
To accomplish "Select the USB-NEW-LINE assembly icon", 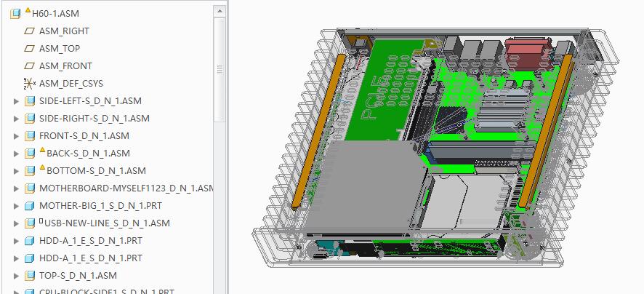I will 30,223.
